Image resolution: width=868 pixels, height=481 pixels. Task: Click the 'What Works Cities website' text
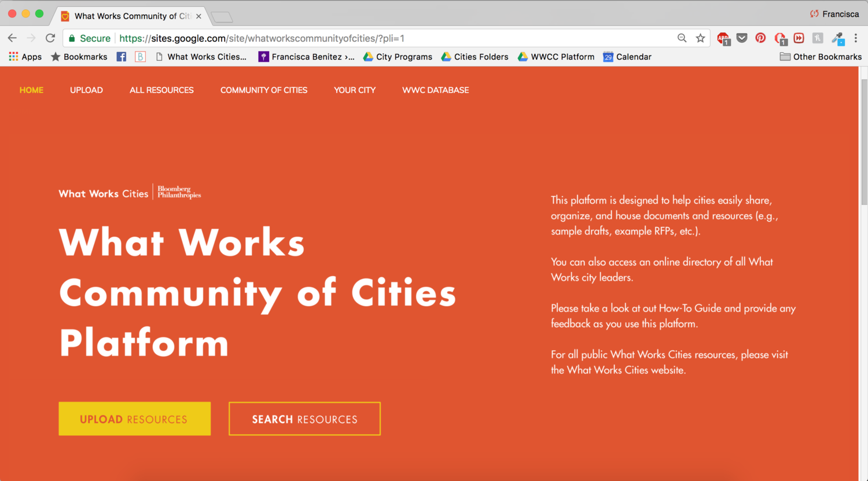coord(626,370)
